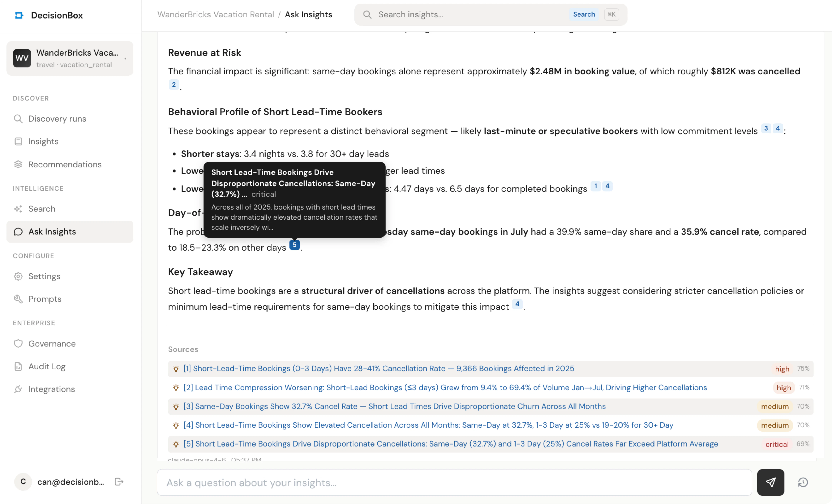Click lightbulb icon beside source [3]
The height and width of the screenshot is (504, 832).
176,407
